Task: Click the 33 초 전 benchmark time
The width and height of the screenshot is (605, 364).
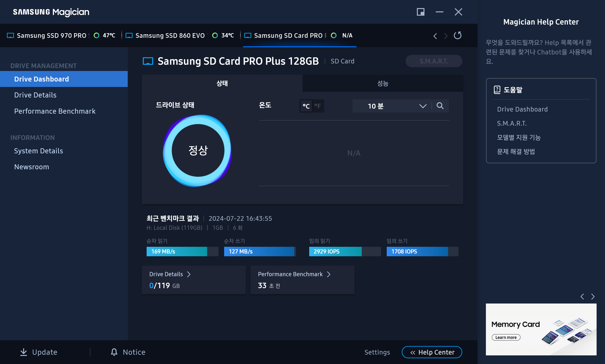Action: click(x=269, y=285)
